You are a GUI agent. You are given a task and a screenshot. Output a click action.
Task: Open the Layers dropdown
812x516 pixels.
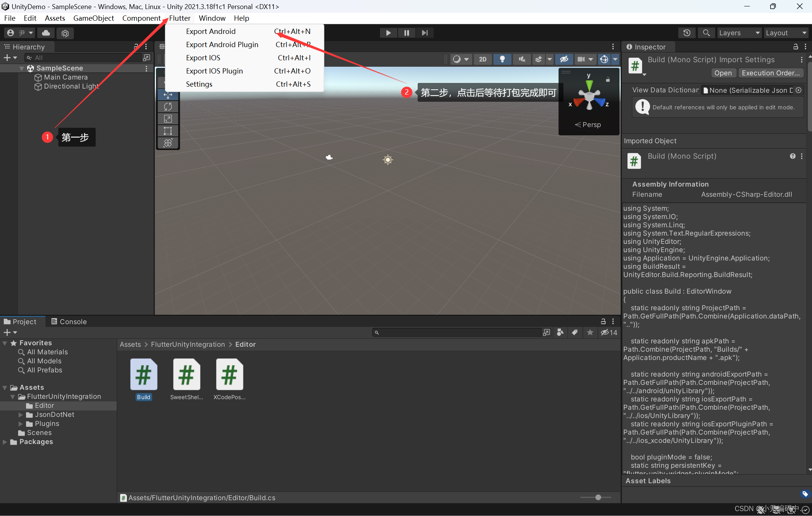click(739, 33)
